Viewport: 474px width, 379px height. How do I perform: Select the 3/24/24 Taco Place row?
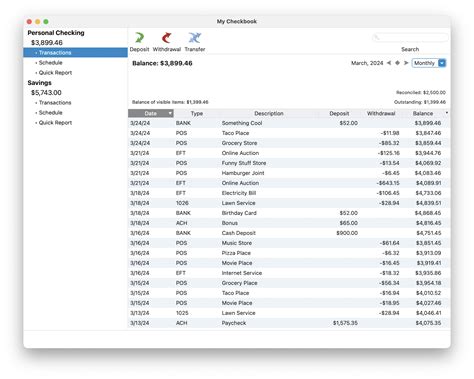point(289,133)
